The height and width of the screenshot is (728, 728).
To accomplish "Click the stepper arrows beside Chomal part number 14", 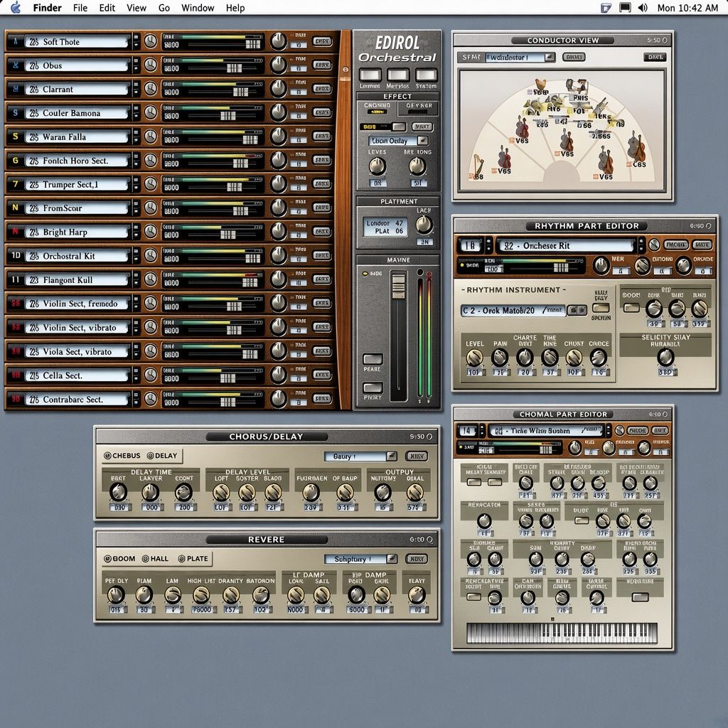I will pyautogui.click(x=482, y=430).
